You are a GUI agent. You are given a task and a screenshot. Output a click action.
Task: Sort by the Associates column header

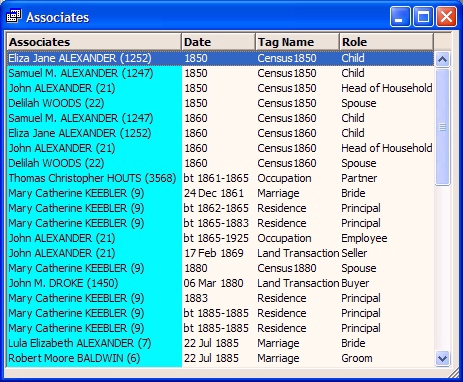click(x=94, y=42)
